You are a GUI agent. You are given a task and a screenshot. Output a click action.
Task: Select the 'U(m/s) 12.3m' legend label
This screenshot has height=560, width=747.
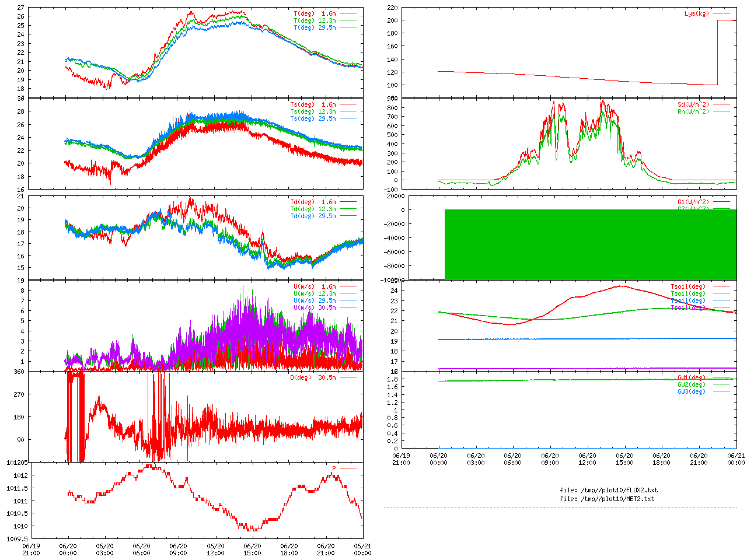point(315,293)
